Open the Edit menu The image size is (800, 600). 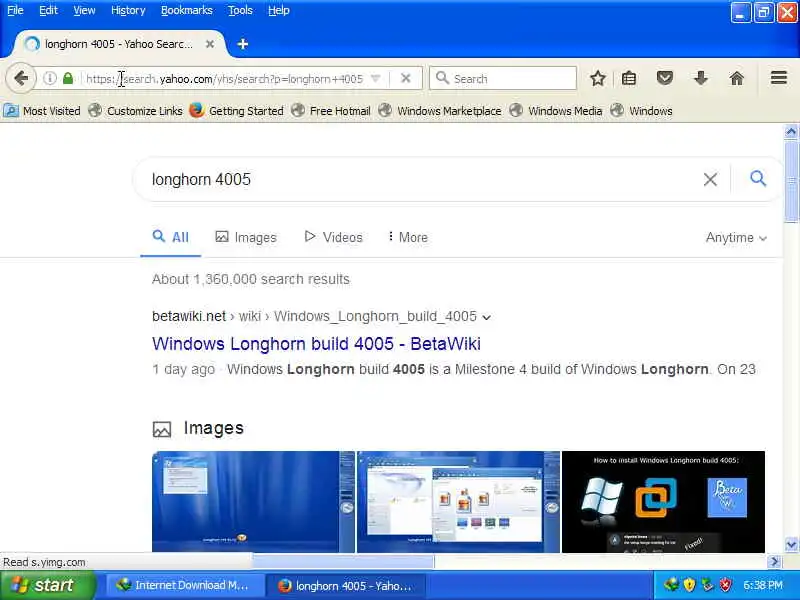pyautogui.click(x=48, y=10)
